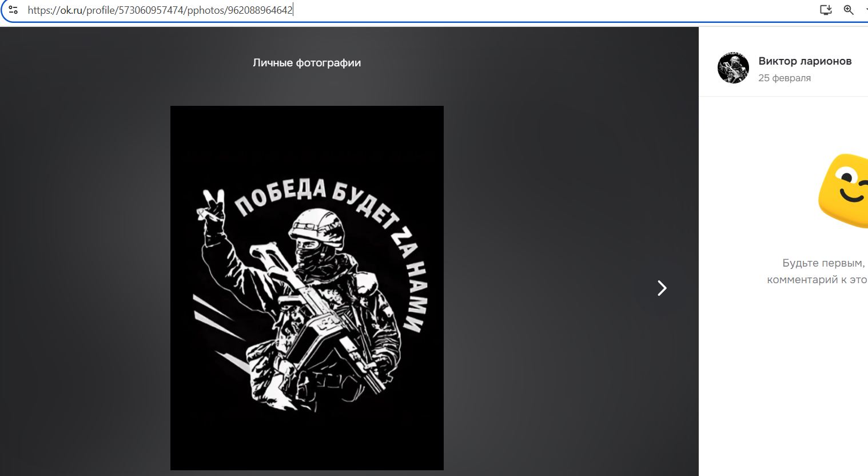Click the комментарий к это text line
The width and height of the screenshot is (868, 476).
(817, 280)
